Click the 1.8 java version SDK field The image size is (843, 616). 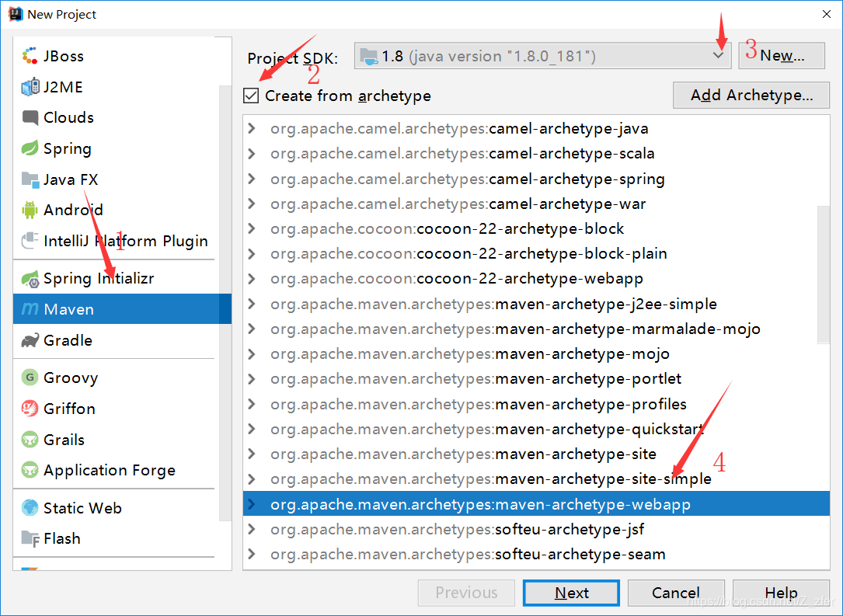[x=542, y=56]
